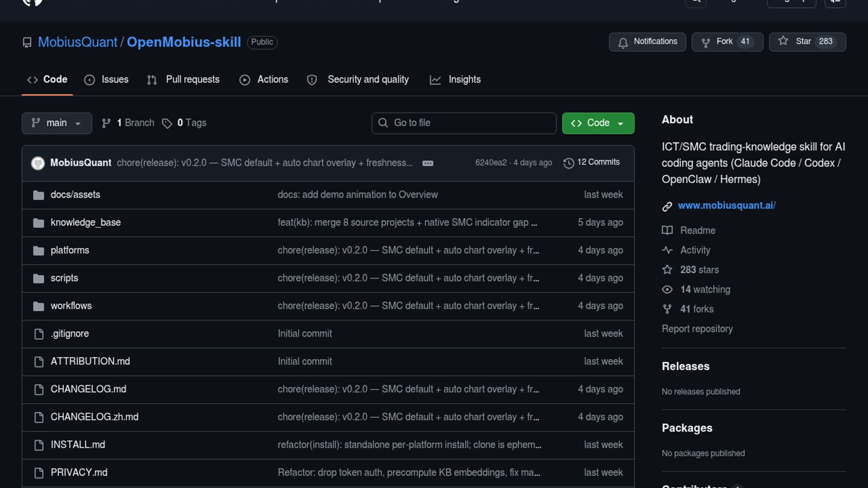This screenshot has height=488, width=868.
Task: Click the commit history clock icon
Action: 569,163
